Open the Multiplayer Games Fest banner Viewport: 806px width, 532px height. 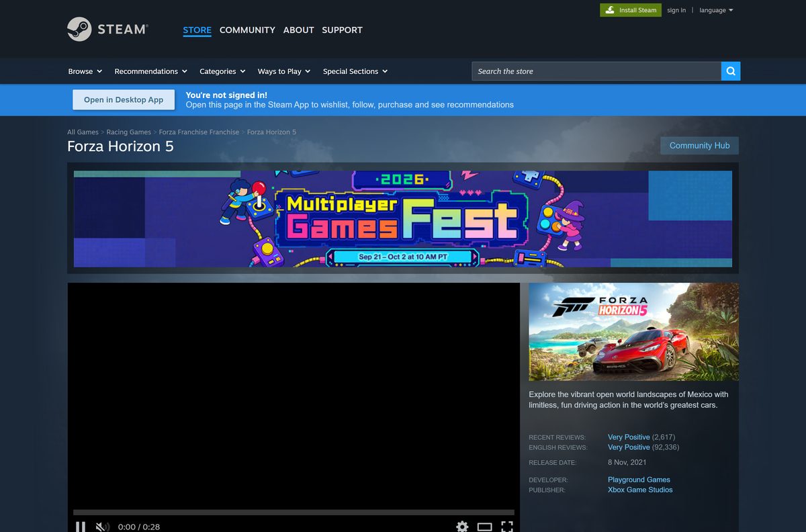403,218
